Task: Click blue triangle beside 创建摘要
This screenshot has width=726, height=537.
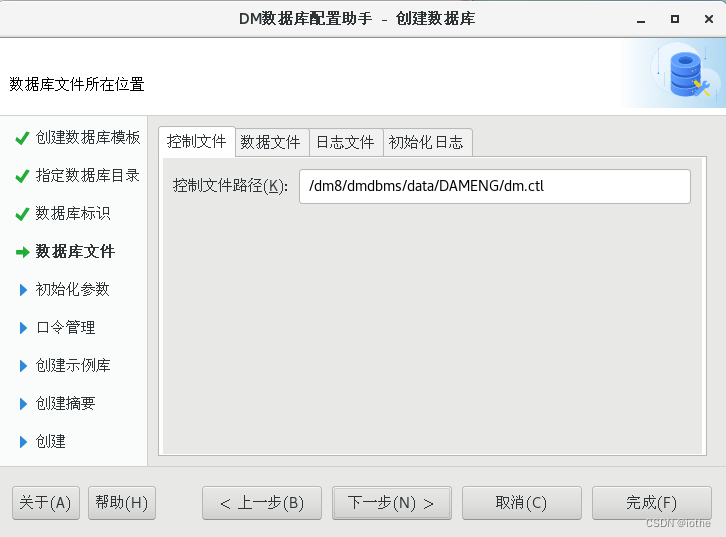Action: pos(23,404)
